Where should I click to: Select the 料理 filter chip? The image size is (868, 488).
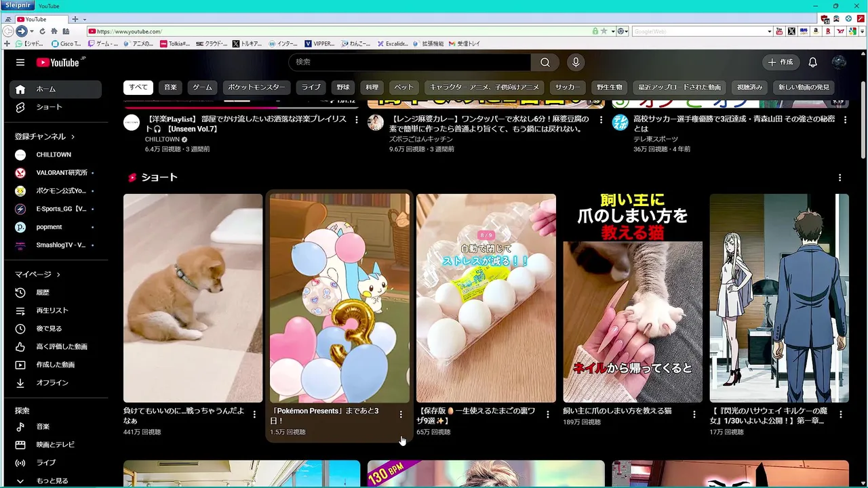[x=372, y=87]
